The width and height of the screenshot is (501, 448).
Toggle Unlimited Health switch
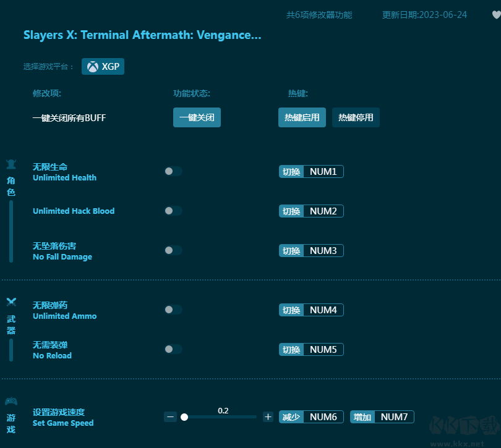(173, 171)
